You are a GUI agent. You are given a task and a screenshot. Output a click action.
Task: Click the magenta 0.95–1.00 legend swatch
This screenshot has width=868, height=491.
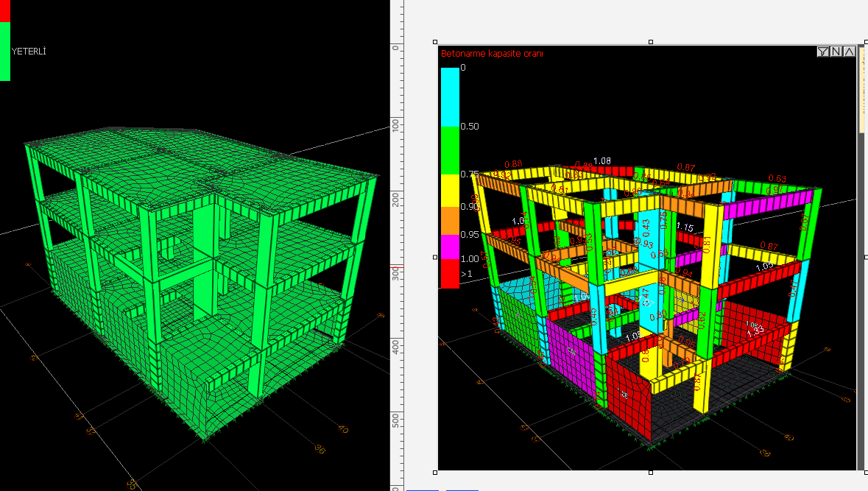coord(449,247)
